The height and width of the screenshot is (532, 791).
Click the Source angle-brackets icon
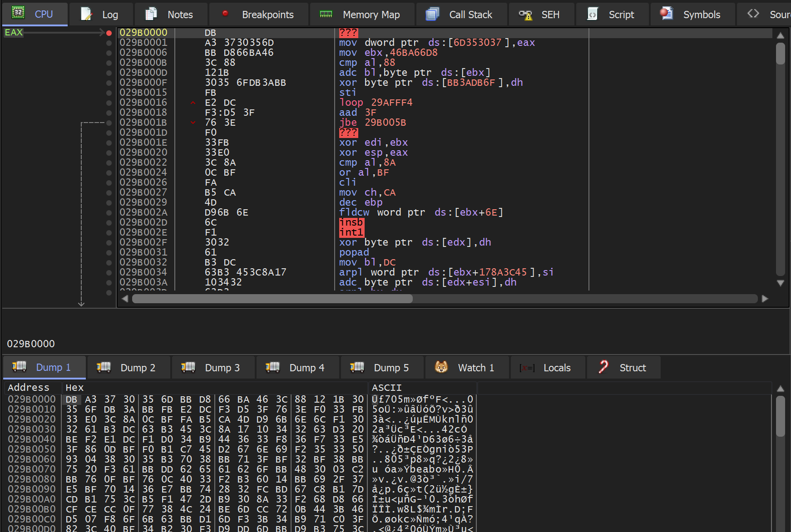tap(753, 14)
